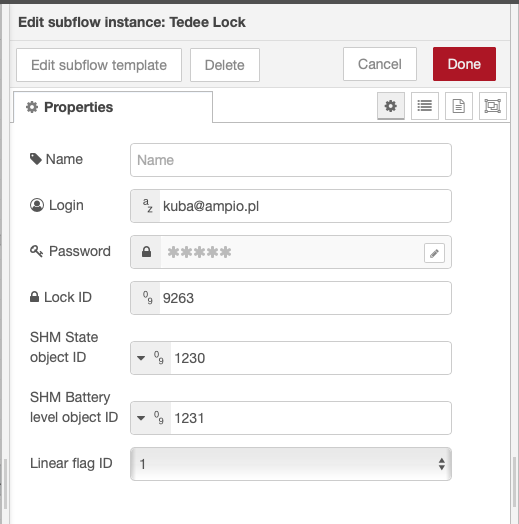This screenshot has width=519, height=524.
Task: Click the Done button
Action: pos(464,64)
